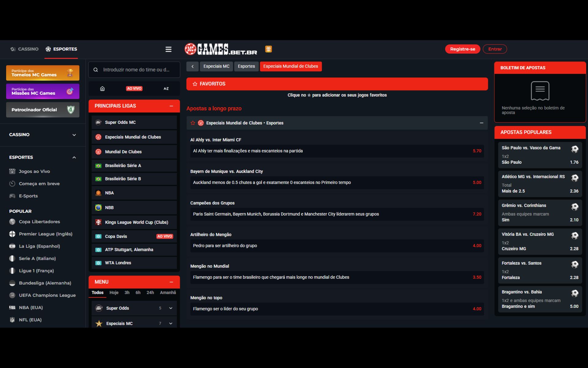Click the orange gift box icon
Screen dimensions: 588x368
[x=268, y=49]
